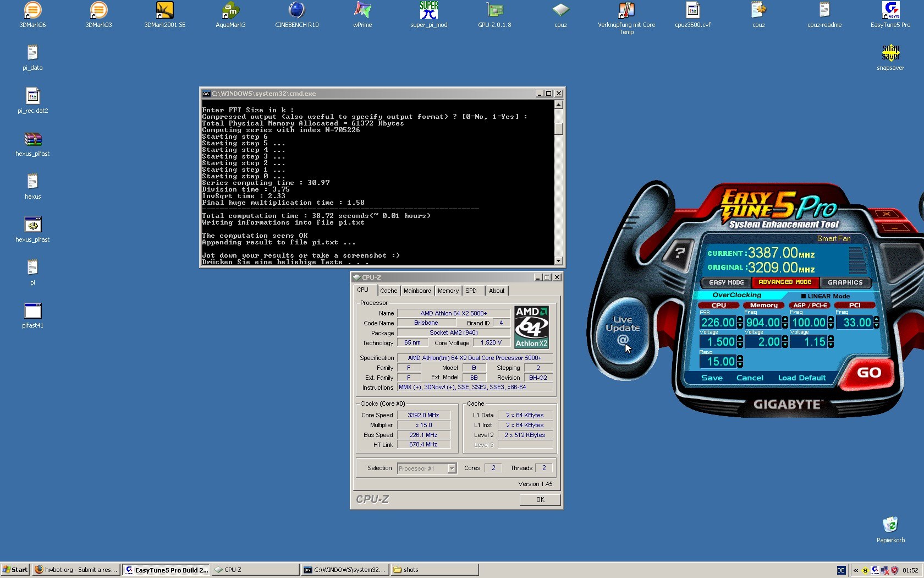Open Core Temp shortcut icon
The height and width of the screenshot is (578, 924).
point(626,18)
